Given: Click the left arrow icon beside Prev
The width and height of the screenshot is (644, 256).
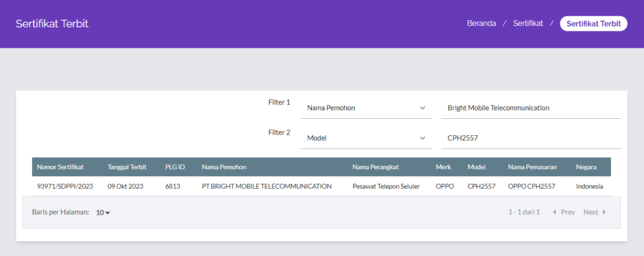Looking at the screenshot, I should [554, 213].
